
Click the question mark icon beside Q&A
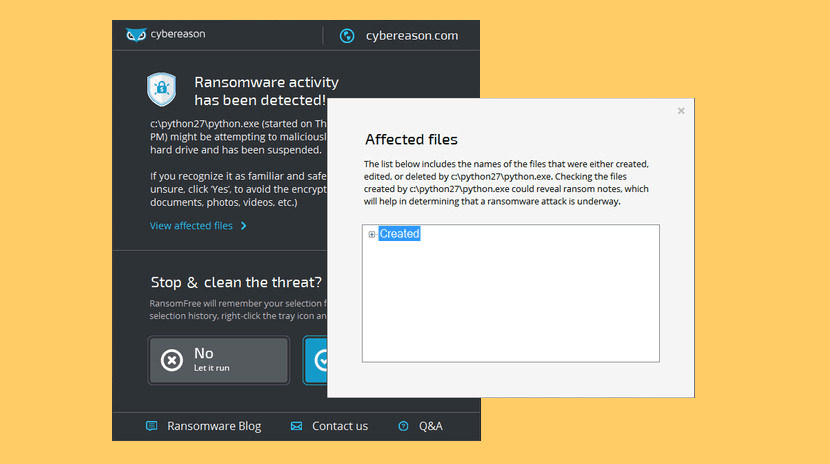[x=403, y=426]
